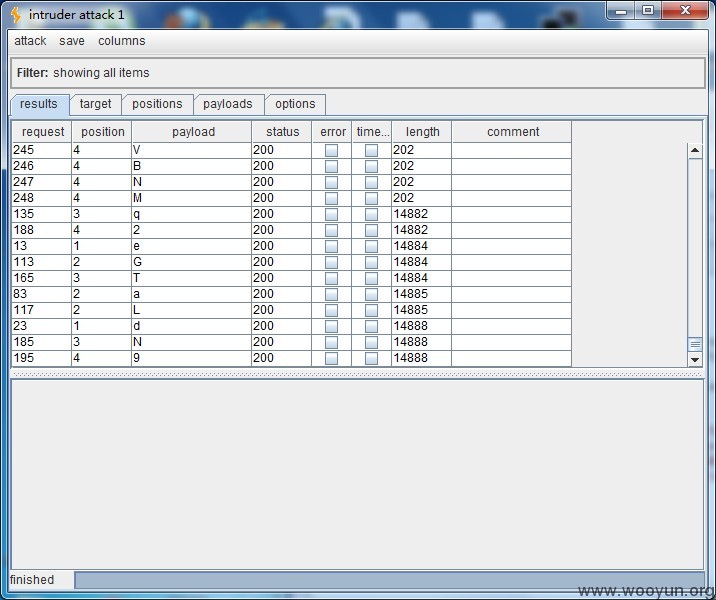Click the Filter bar showing all items

[358, 73]
